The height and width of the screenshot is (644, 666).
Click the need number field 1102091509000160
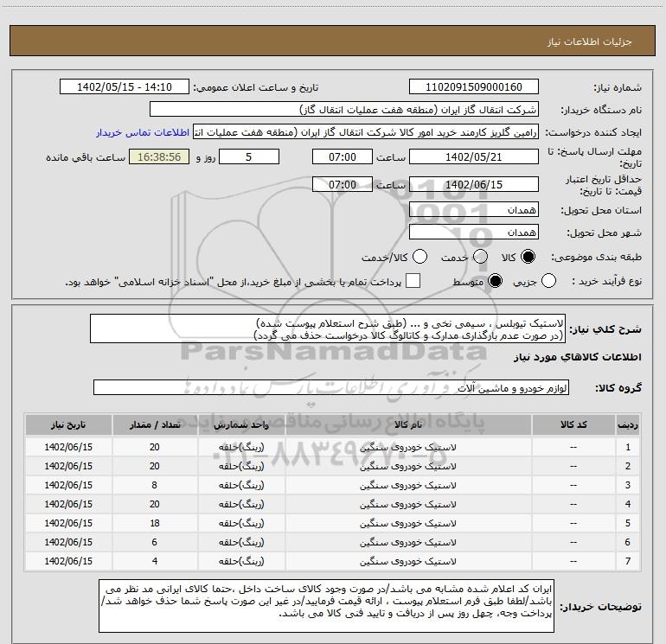point(474,87)
